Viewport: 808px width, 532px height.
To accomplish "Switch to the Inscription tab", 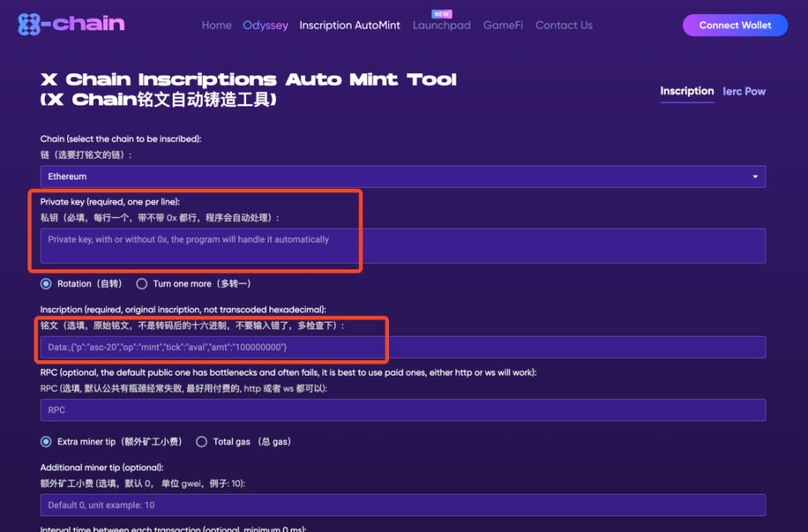I will (x=687, y=91).
